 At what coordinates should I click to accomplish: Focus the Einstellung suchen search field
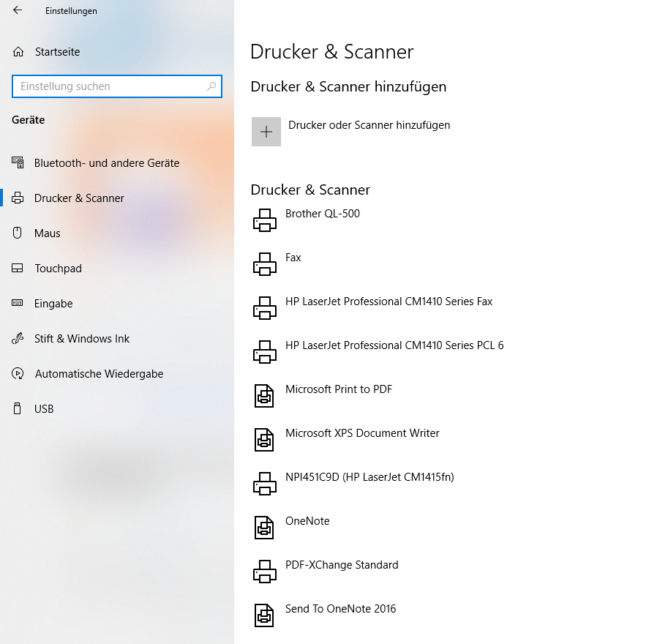[x=117, y=86]
